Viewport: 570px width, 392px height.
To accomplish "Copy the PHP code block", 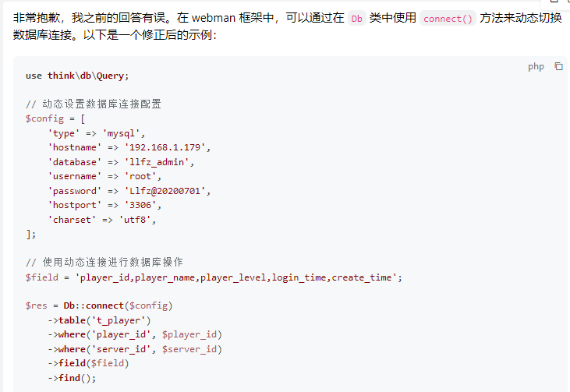I will [559, 66].
